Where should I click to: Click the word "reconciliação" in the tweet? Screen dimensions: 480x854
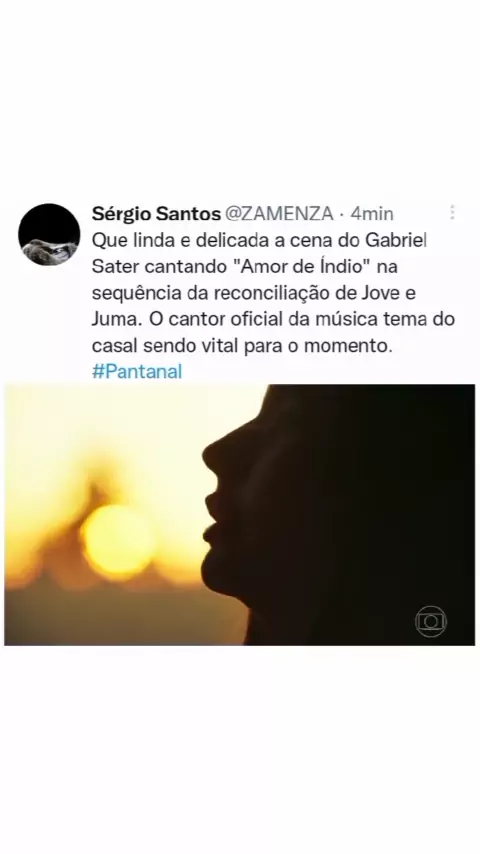287,293
